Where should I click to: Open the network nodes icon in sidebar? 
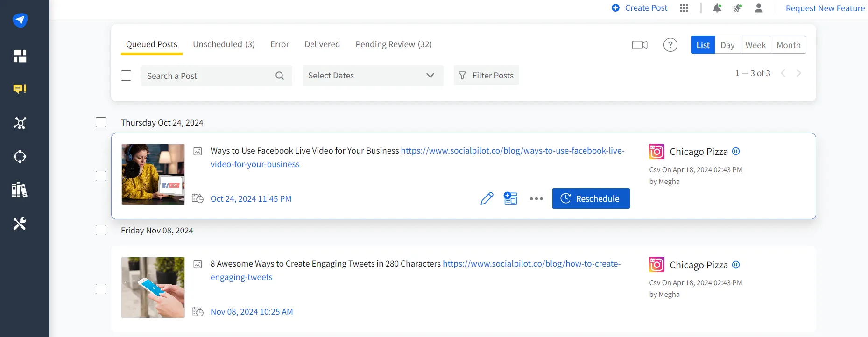pos(20,123)
